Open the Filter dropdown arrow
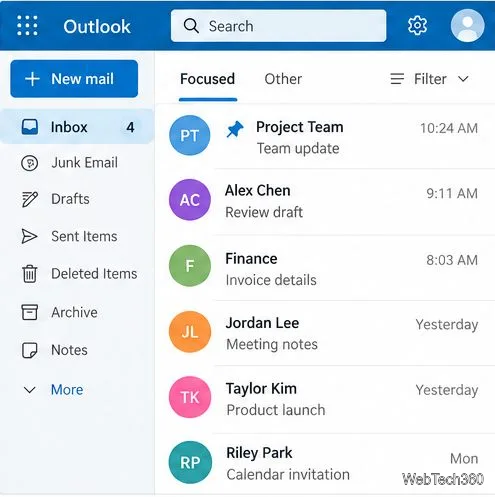495x497 pixels. tap(463, 79)
